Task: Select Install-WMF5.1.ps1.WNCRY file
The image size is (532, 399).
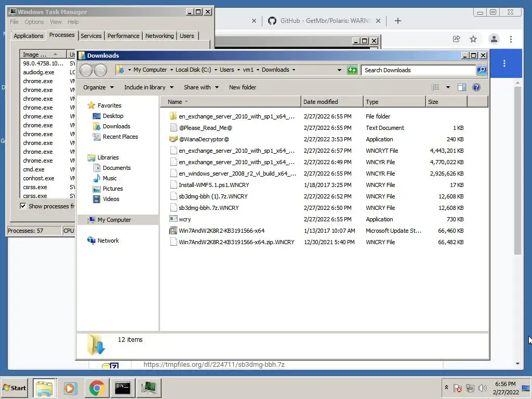Action: coord(214,185)
